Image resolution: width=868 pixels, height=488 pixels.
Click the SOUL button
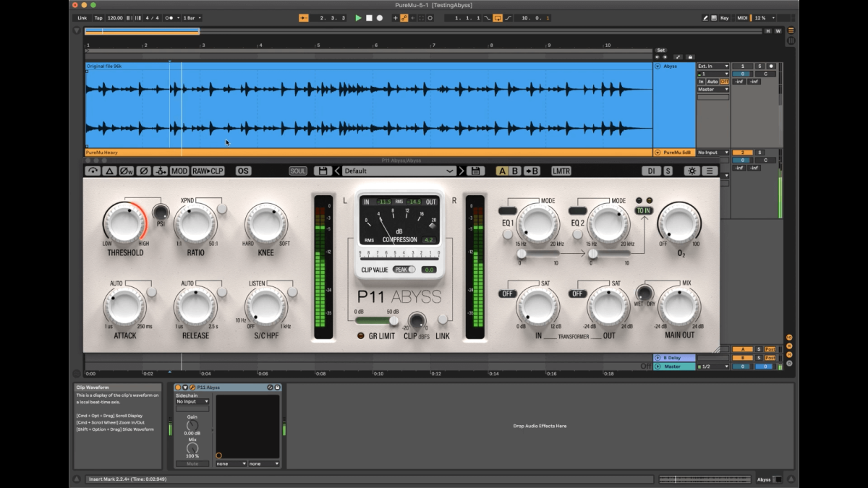pos(298,171)
